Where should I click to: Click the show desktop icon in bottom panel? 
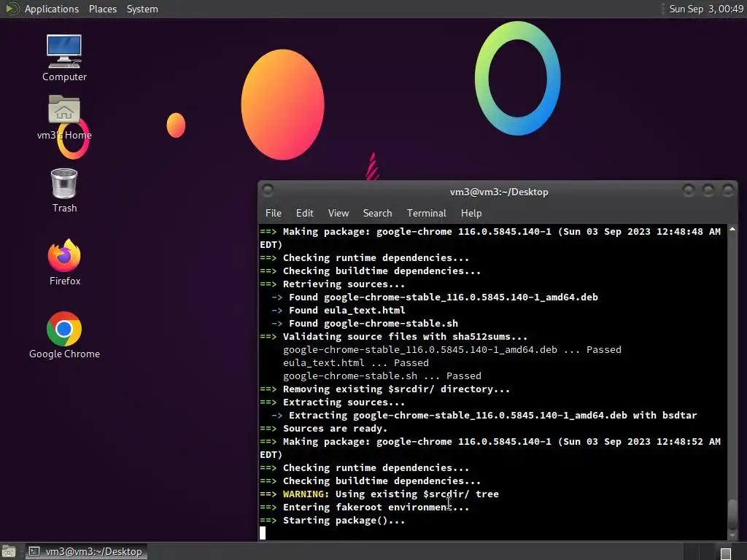pyautogui.click(x=9, y=552)
